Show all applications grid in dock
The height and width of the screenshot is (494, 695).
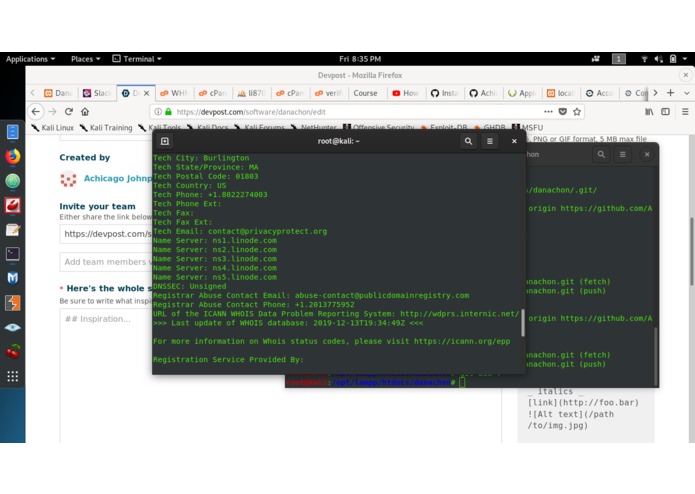(x=12, y=376)
